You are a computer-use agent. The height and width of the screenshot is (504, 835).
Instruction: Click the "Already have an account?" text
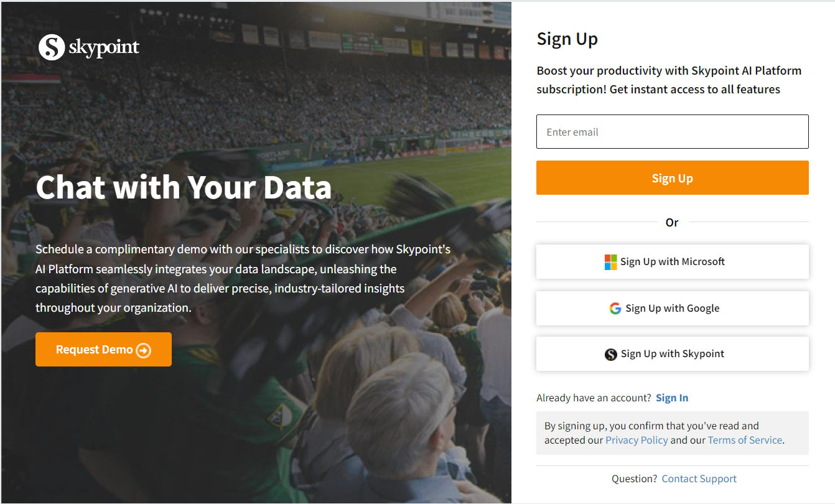click(x=594, y=398)
